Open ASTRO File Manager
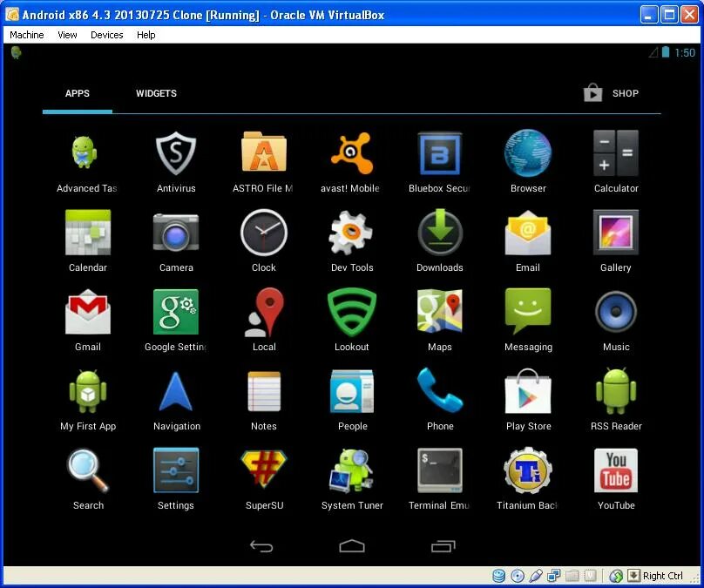The height and width of the screenshot is (588, 704). coord(263,152)
